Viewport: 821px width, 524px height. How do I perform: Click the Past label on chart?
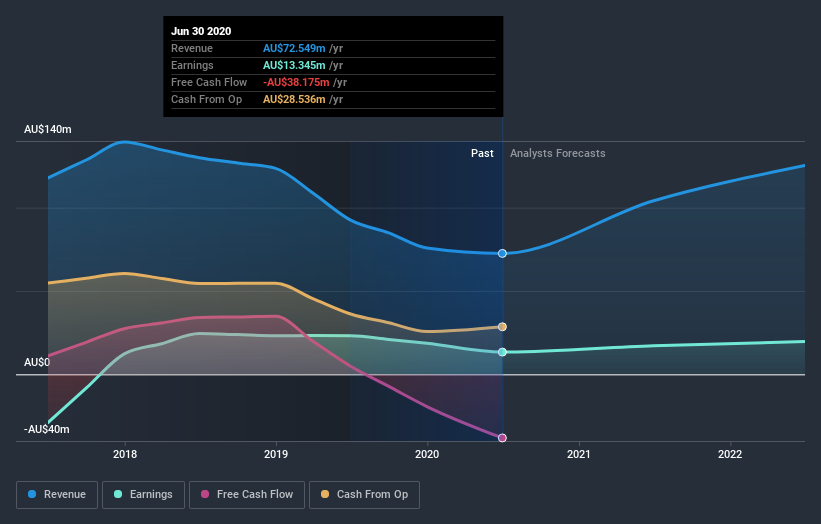pos(482,153)
